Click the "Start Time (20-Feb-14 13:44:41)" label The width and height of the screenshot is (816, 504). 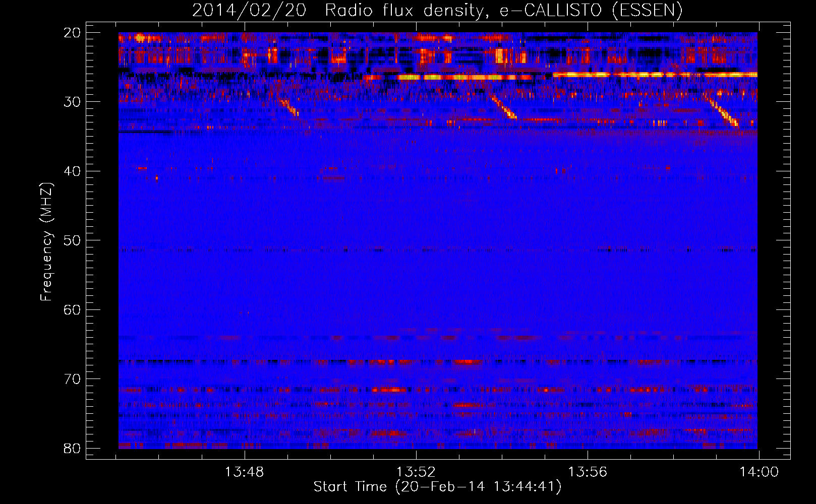tap(437, 487)
